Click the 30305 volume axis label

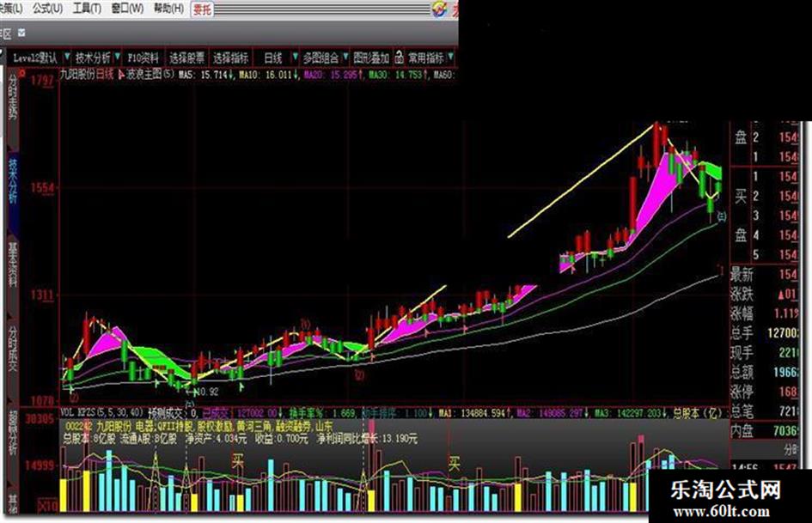(40, 418)
